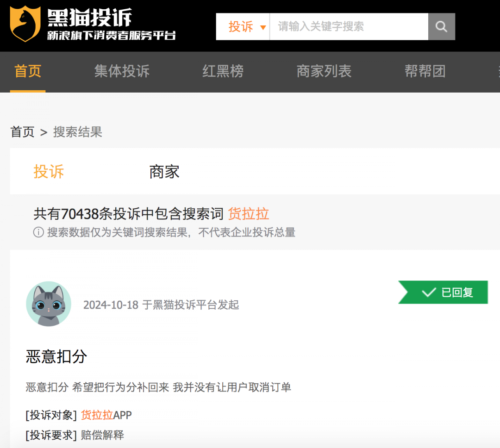This screenshot has width=500, height=448.
Task: Click the green 已回复 status badge
Action: [x=443, y=292]
